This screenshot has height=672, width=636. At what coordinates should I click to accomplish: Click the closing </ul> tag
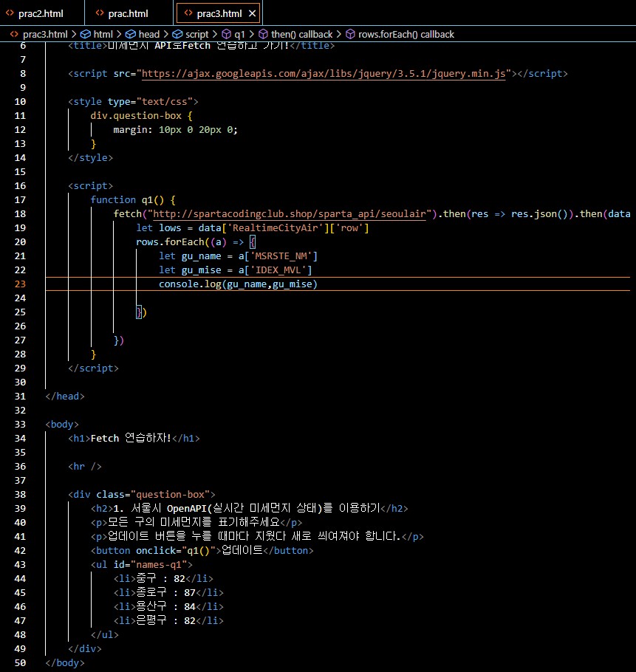[105, 635]
